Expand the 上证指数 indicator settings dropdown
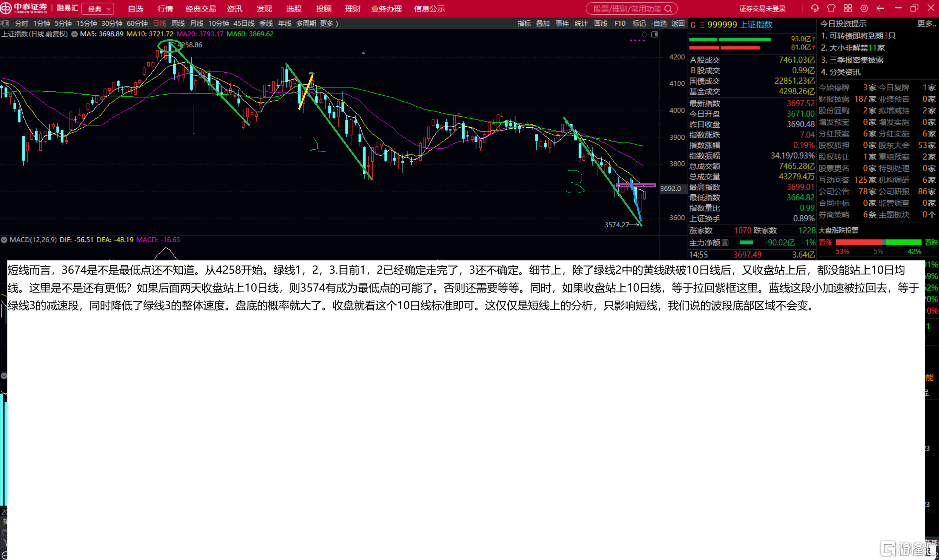 coord(74,34)
